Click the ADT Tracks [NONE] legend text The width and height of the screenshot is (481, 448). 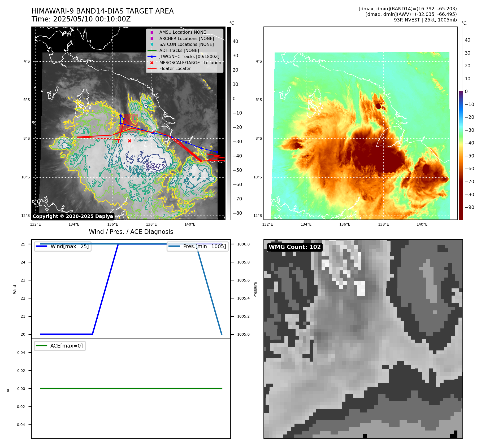click(179, 51)
